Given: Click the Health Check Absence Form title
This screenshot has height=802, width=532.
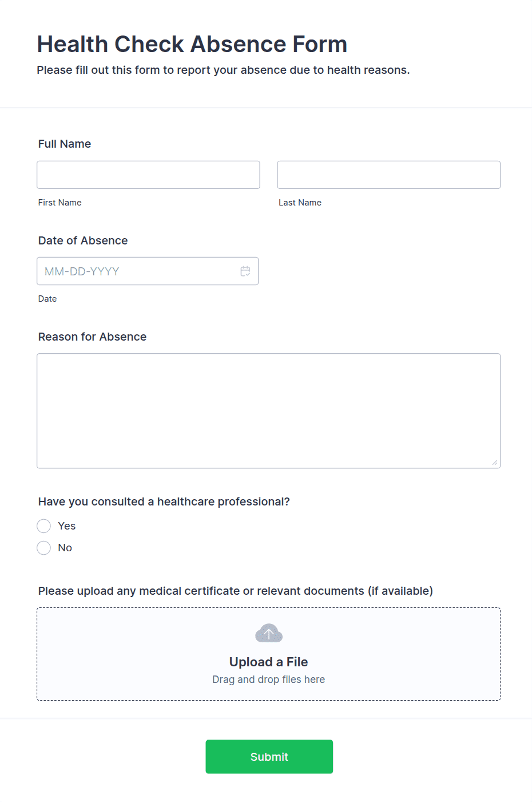Looking at the screenshot, I should pos(192,44).
